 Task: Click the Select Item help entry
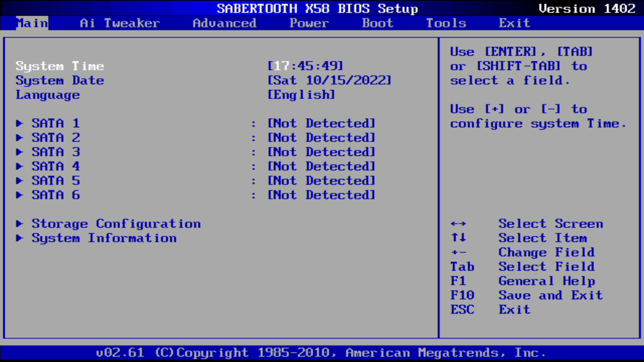pyautogui.click(x=543, y=238)
